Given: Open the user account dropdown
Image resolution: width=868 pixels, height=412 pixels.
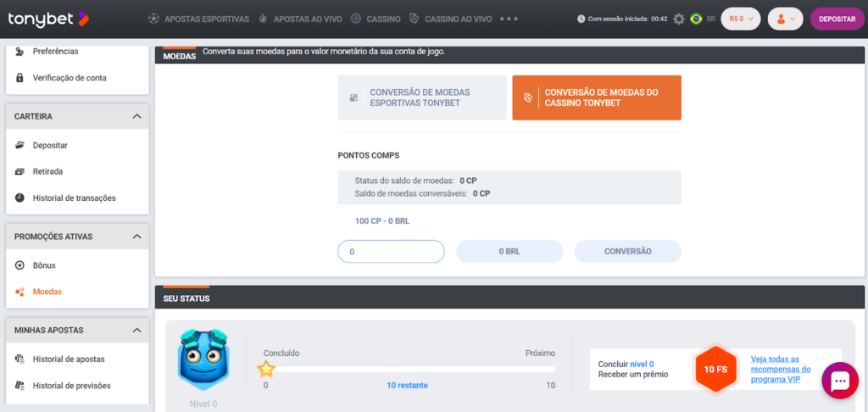Looking at the screenshot, I should coord(785,19).
